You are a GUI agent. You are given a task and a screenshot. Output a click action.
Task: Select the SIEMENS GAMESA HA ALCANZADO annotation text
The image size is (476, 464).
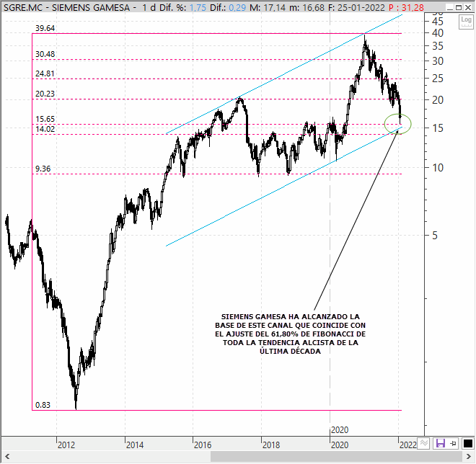[291, 334]
